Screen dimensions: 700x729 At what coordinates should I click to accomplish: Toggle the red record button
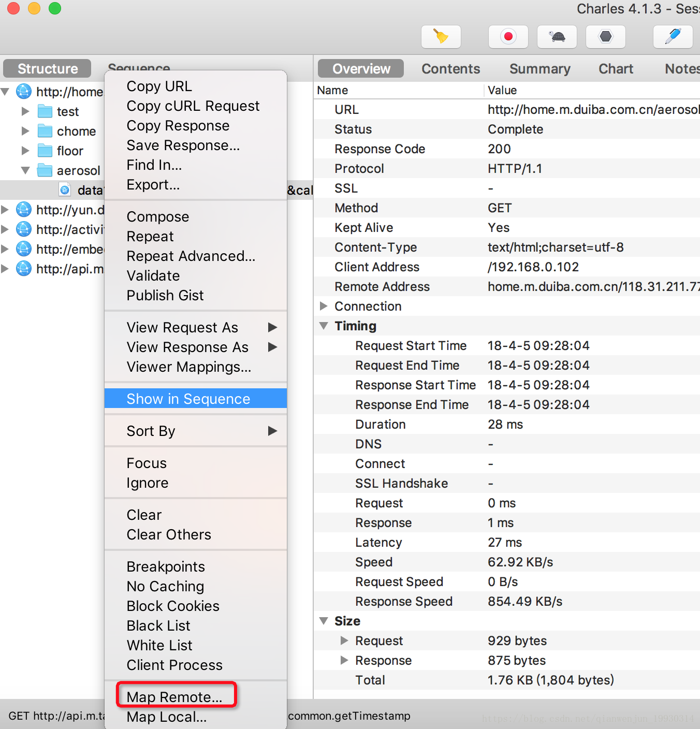[x=508, y=37]
